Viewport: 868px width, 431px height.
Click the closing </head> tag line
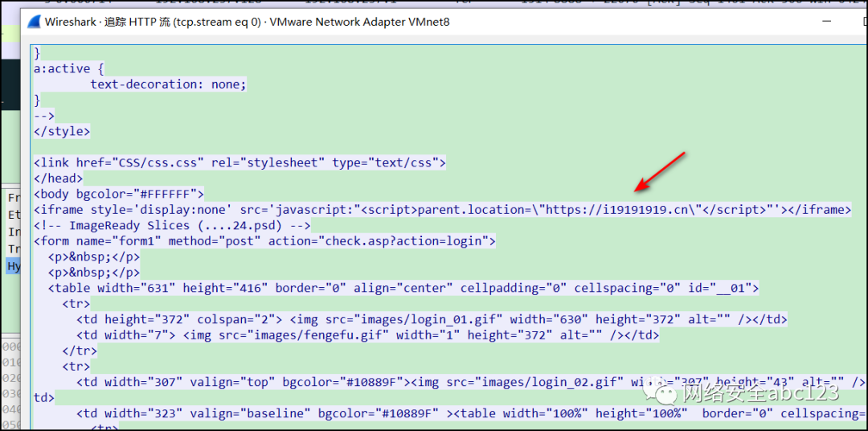click(x=58, y=179)
